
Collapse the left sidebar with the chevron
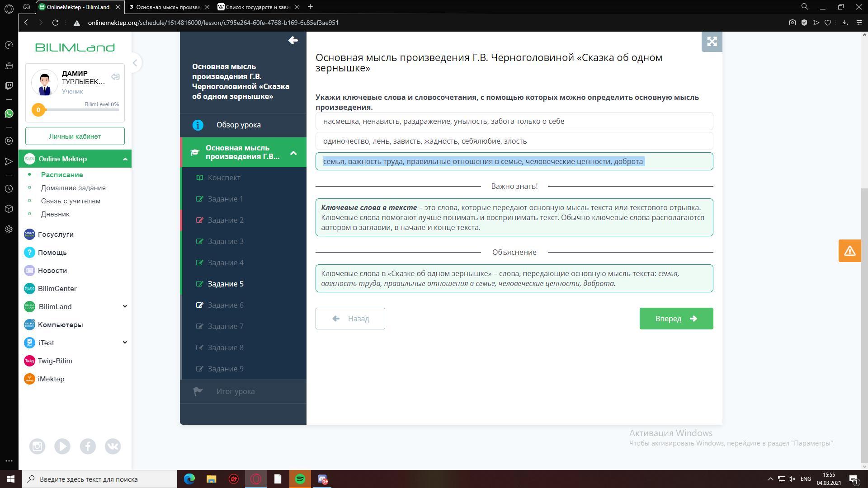(135, 63)
